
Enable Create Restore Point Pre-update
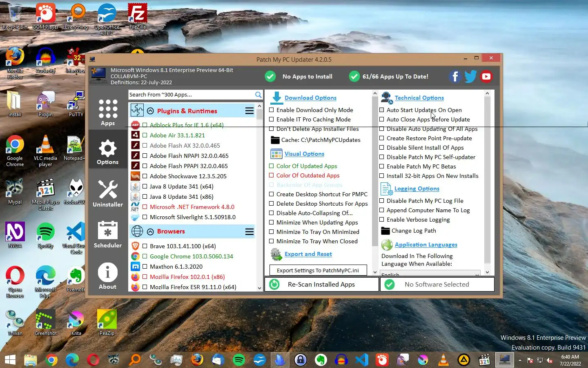tap(382, 138)
